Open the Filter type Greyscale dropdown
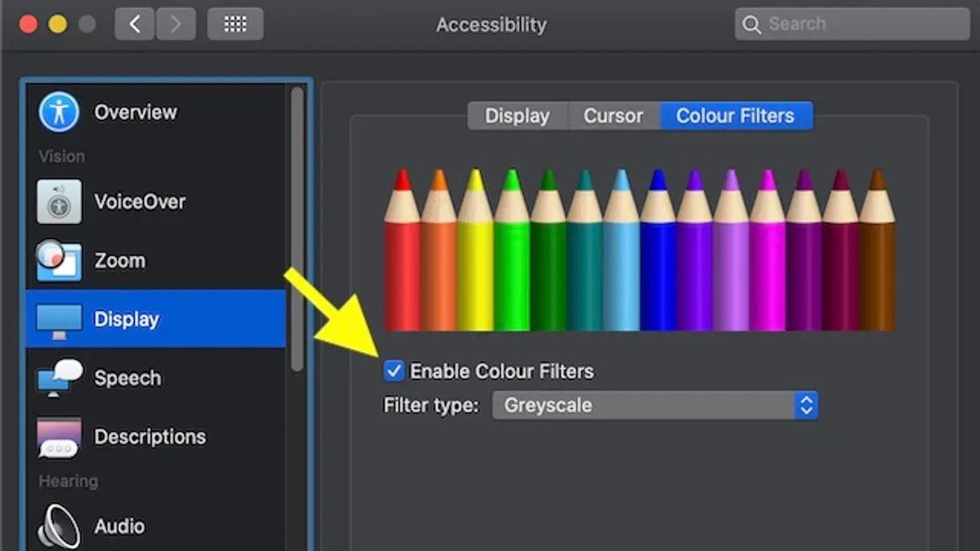980x551 pixels. [655, 405]
